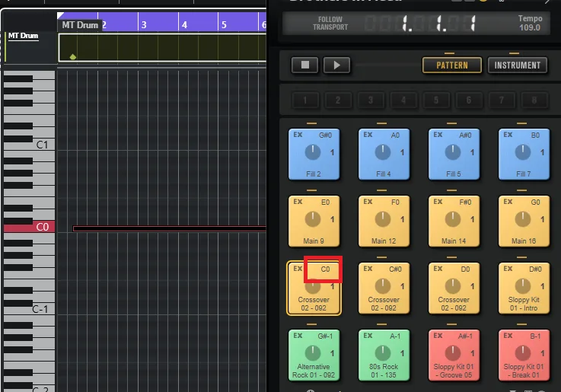
Task: Stop playback in the drum plugin
Action: click(304, 65)
